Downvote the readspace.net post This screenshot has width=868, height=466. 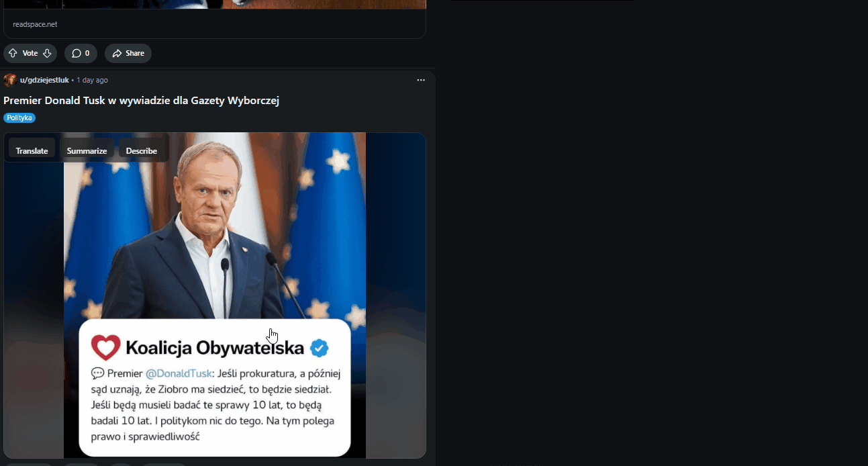click(47, 53)
